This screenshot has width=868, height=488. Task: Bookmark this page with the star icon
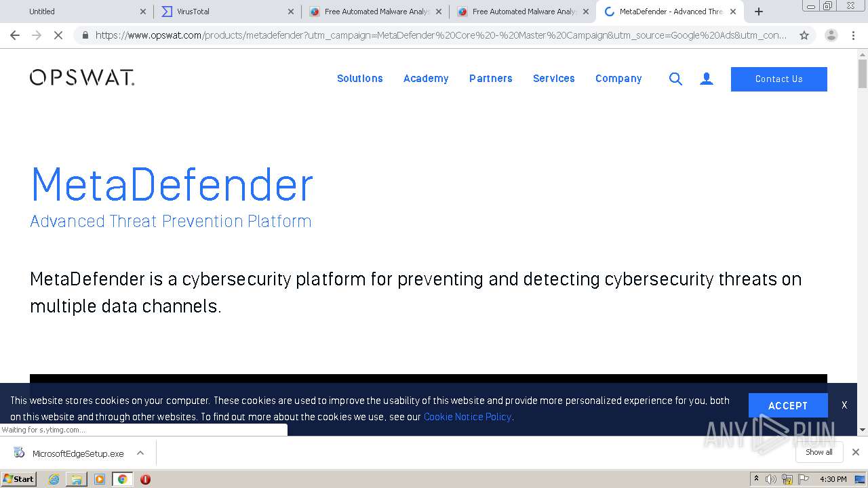click(804, 35)
